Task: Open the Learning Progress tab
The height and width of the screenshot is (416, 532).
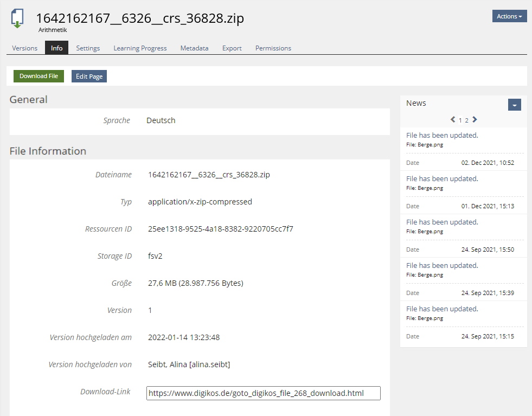Action: pos(140,48)
